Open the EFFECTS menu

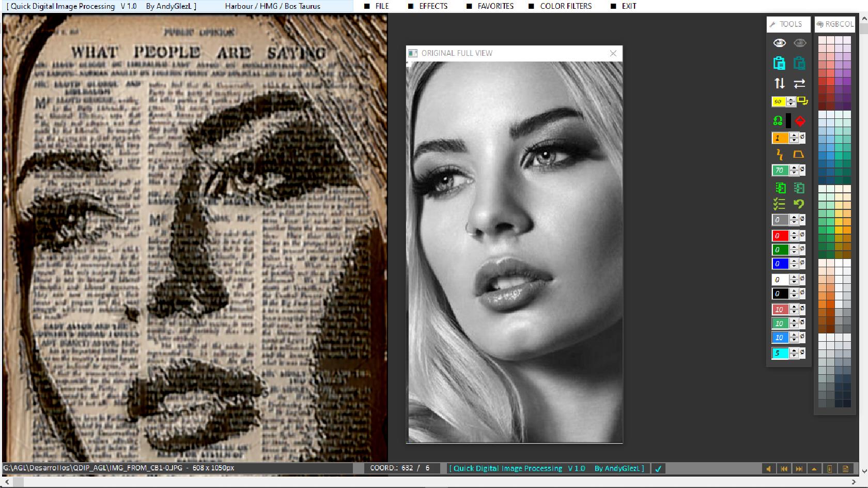pyautogui.click(x=433, y=6)
